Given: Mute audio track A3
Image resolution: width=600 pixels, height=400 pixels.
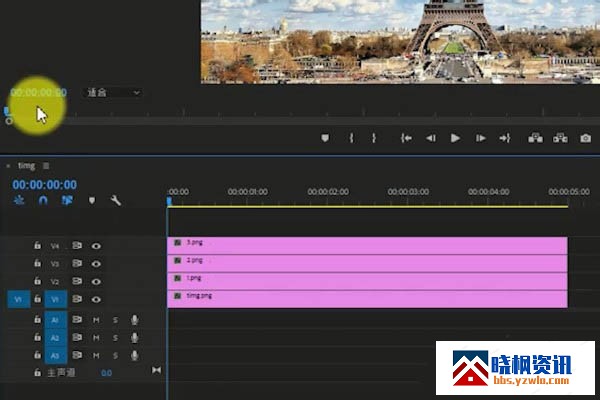Looking at the screenshot, I should click(x=96, y=356).
